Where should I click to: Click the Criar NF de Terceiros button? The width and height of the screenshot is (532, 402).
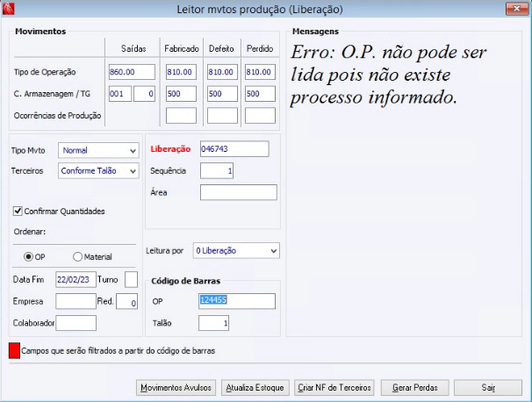pos(334,387)
